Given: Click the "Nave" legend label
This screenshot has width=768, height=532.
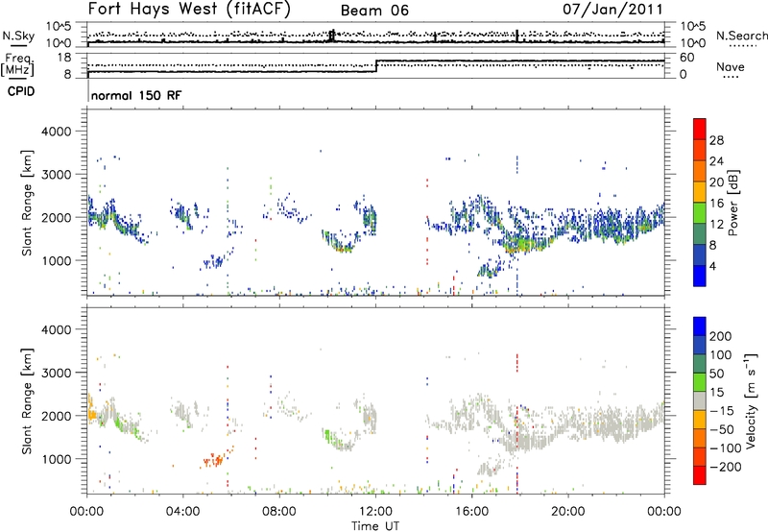Looking at the screenshot, I should coord(731,66).
